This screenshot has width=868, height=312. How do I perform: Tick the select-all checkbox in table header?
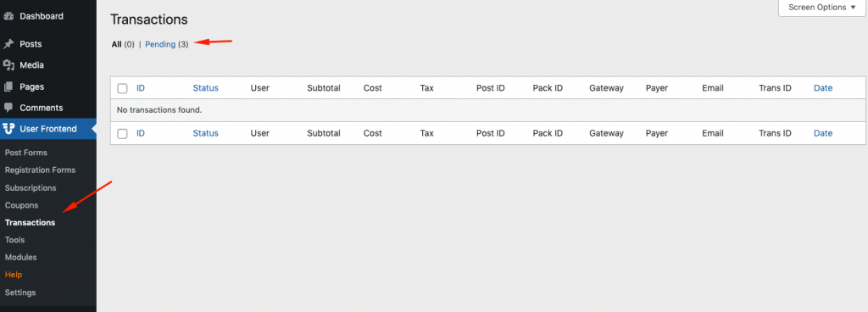tap(122, 88)
